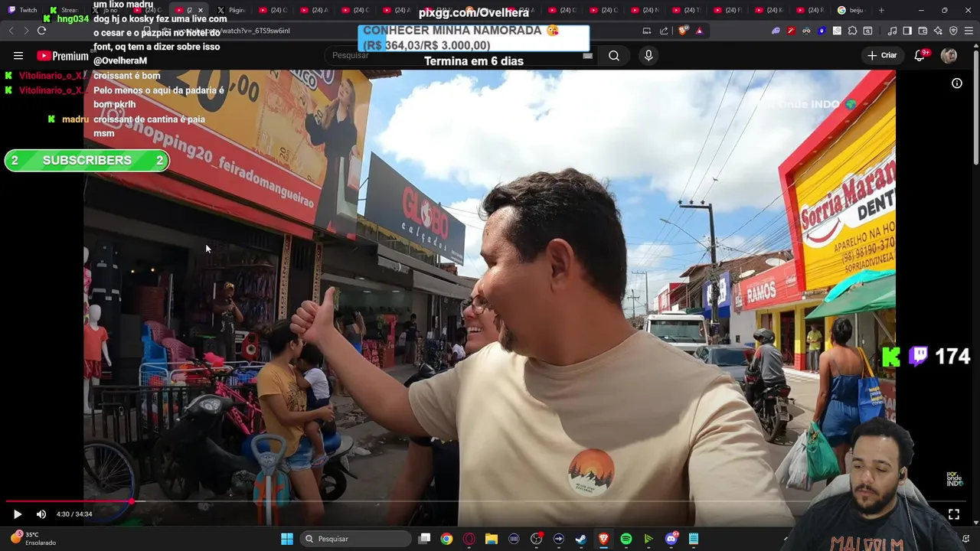Screen dimensions: 980x551
Task: Open YouTube notifications bell
Action: [x=920, y=55]
